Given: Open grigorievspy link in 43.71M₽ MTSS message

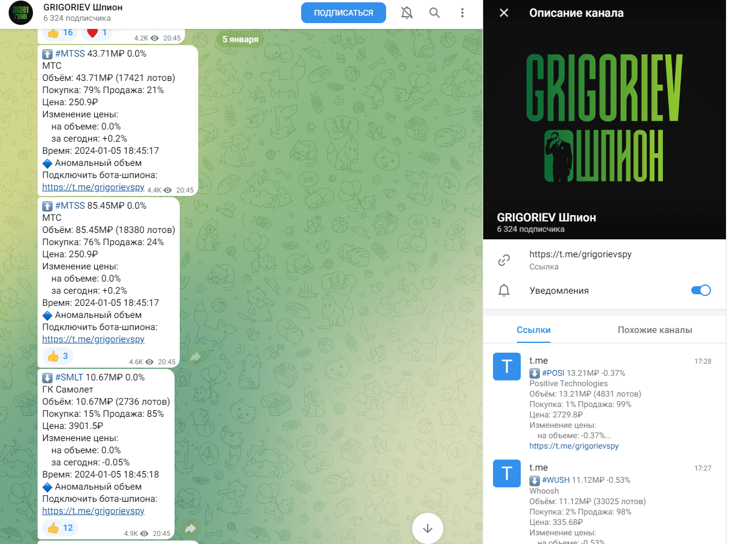Looking at the screenshot, I should click(x=93, y=187).
